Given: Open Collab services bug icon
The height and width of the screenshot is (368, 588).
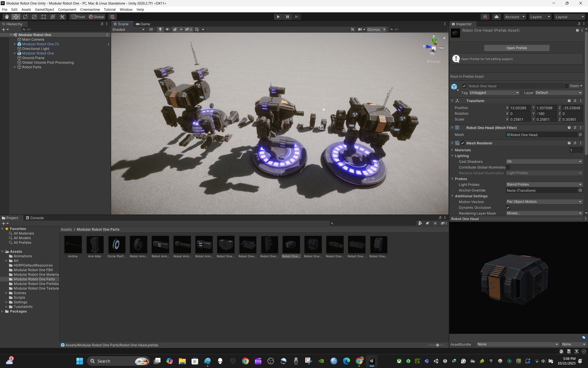Looking at the screenshot, I should click(485, 17).
